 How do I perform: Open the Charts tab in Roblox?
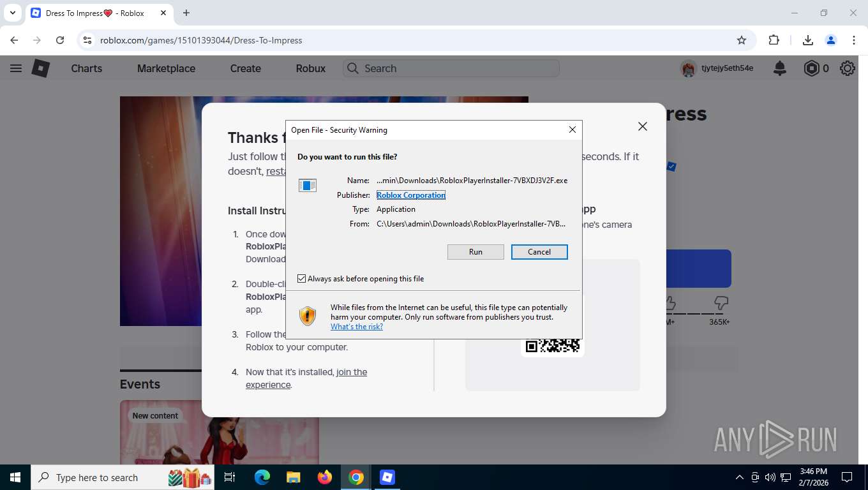[x=87, y=68]
